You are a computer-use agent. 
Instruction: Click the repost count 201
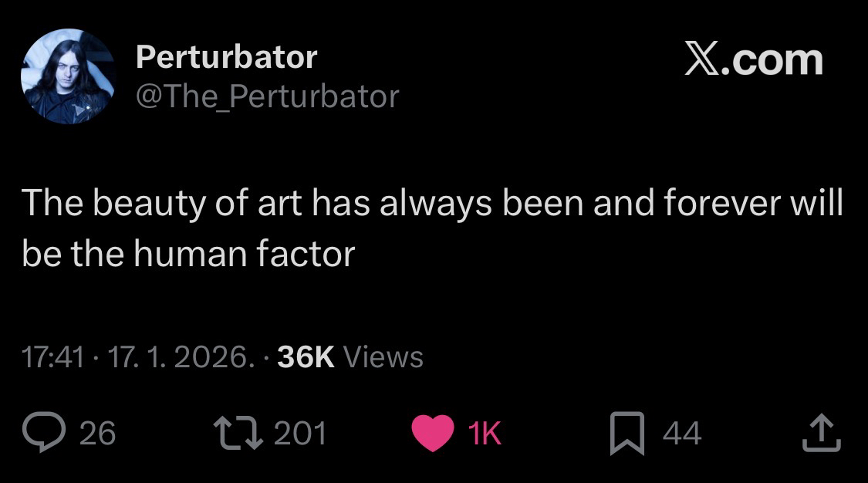point(300,434)
